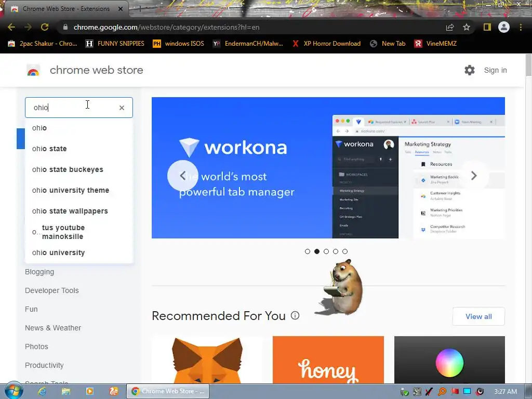
Task: Open the New Tab bookmark
Action: [x=388, y=44]
